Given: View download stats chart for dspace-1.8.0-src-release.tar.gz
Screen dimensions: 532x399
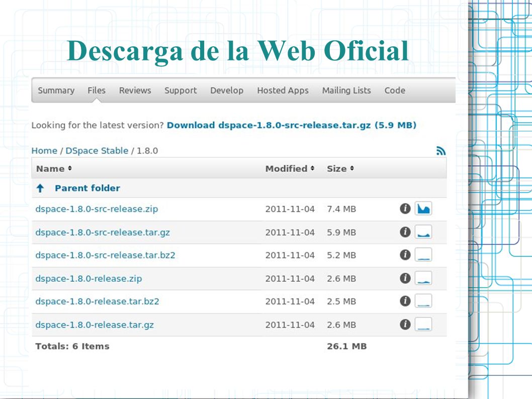Looking at the screenshot, I should [x=423, y=232].
